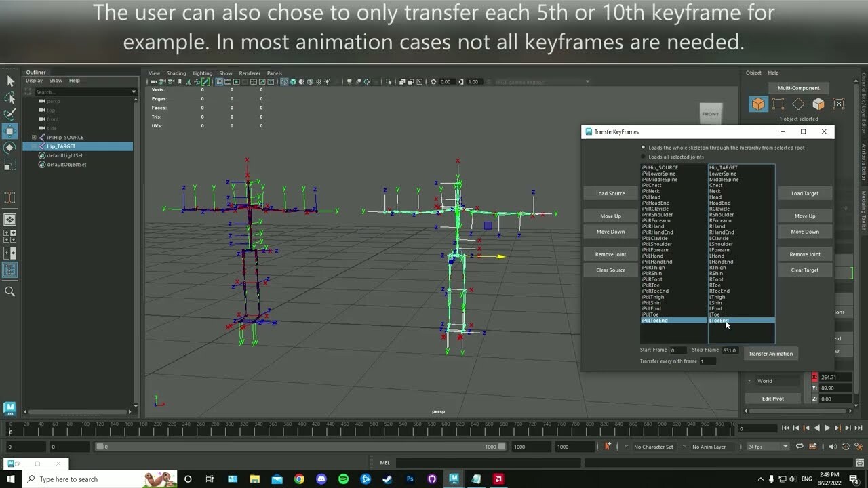The width and height of the screenshot is (868, 488).
Task: Enable wireframe display in the viewport toolbar
Action: point(284,81)
